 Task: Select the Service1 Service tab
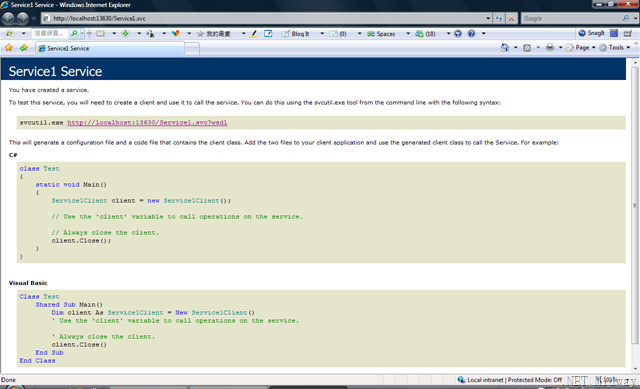coord(109,48)
